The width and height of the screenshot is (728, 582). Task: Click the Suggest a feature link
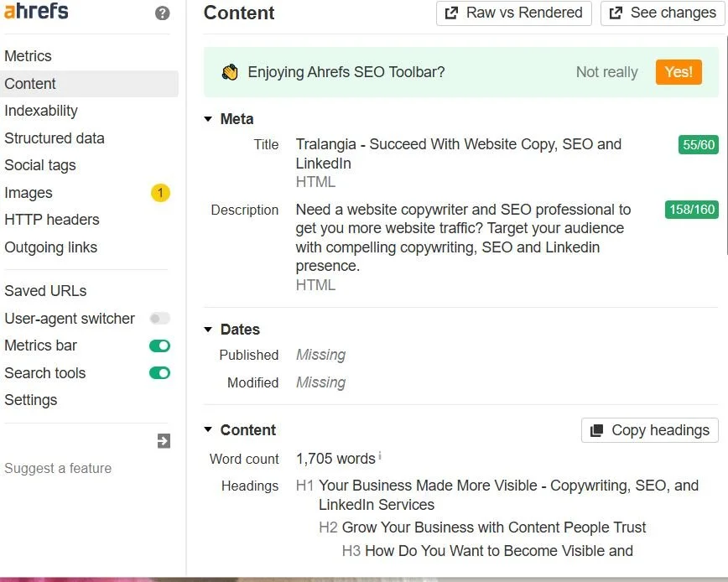click(58, 468)
